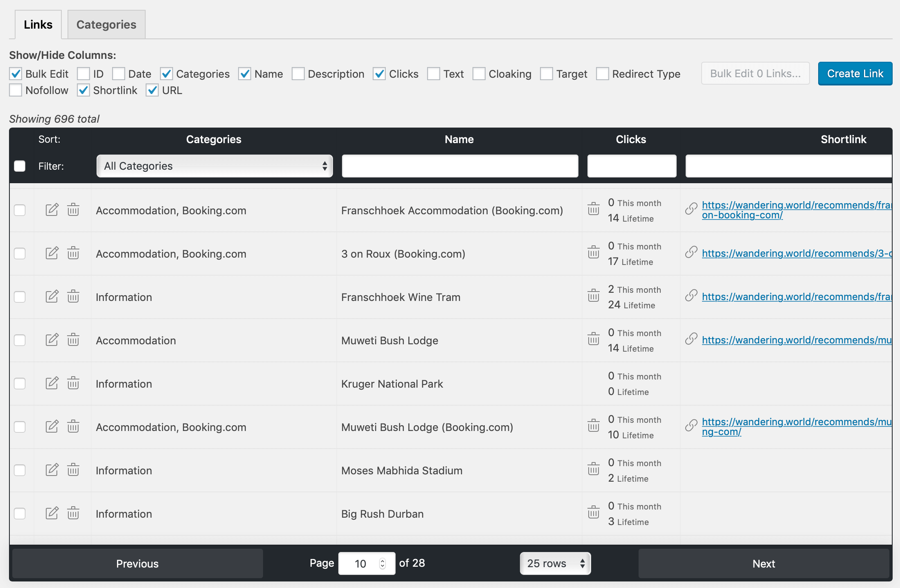
Task: Switch to the Categories tab
Action: point(106,24)
